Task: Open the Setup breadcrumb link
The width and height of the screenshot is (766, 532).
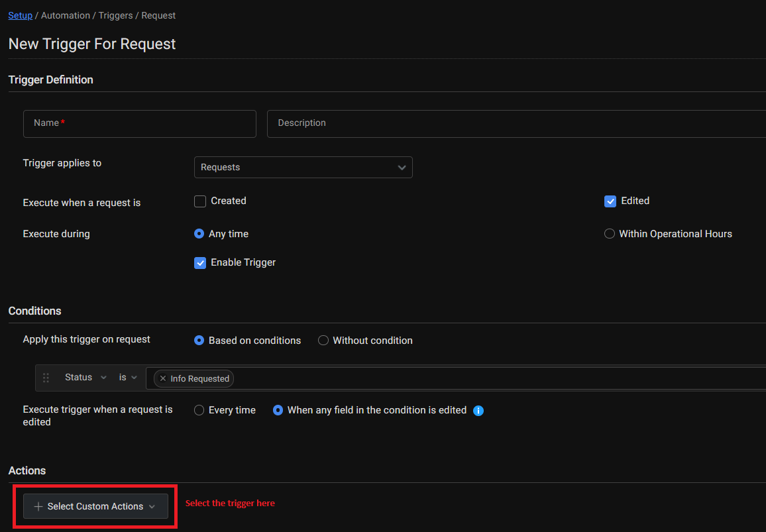Action: click(x=20, y=16)
